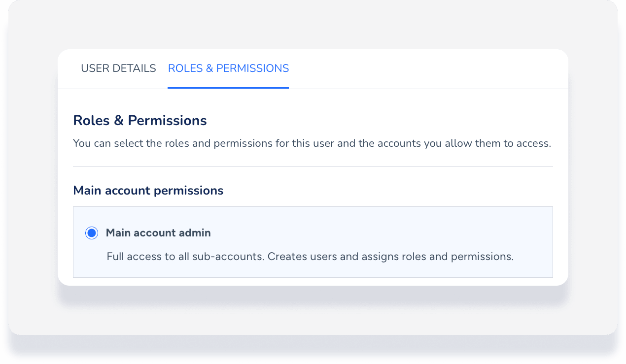Click the "Main account admin" option label
The width and height of the screenshot is (626, 364).
click(x=158, y=233)
